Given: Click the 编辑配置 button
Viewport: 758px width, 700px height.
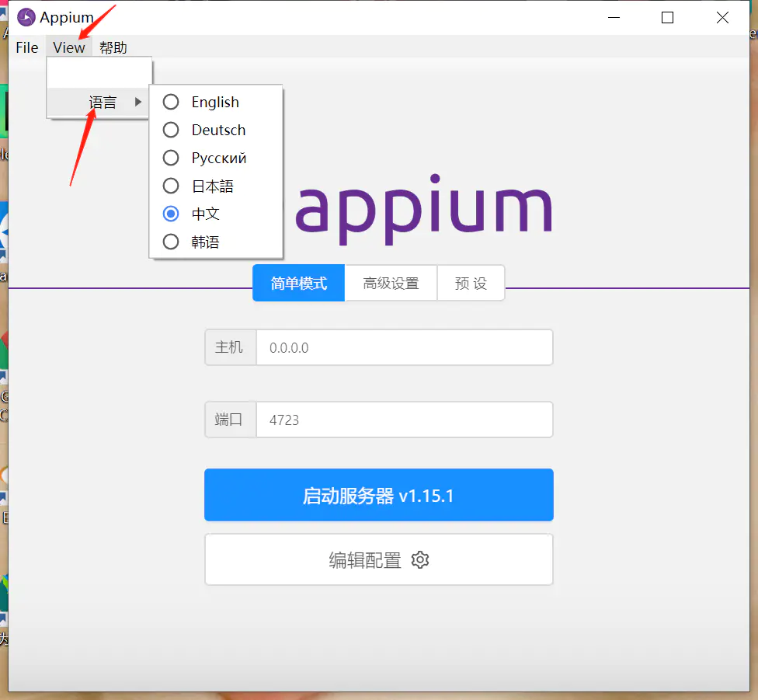Looking at the screenshot, I should pos(378,559).
